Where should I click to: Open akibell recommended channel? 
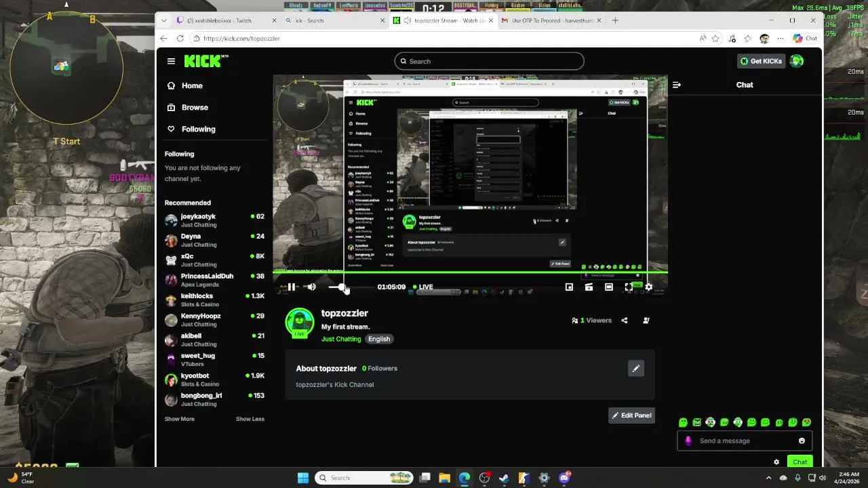click(214, 340)
